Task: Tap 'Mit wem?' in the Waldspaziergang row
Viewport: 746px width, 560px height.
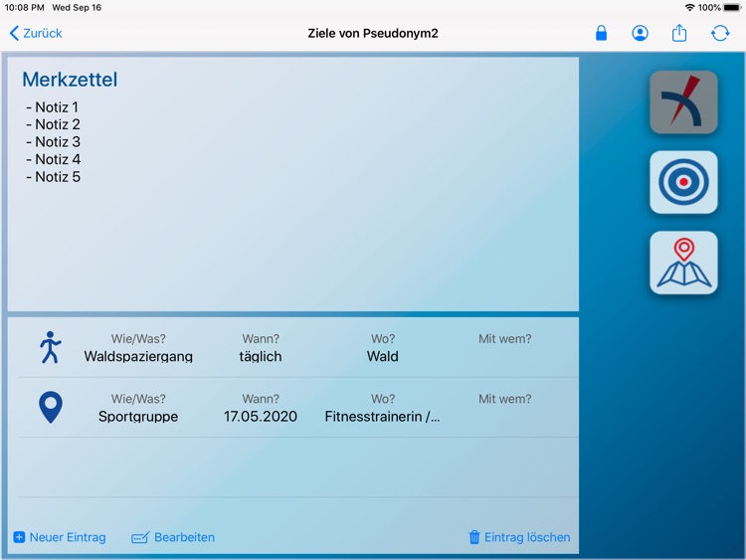Action: tap(504, 339)
